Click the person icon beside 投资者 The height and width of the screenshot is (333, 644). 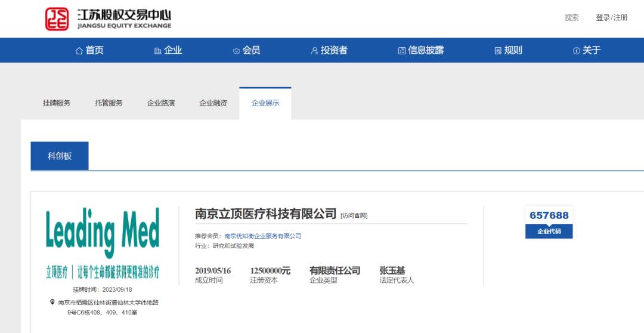click(315, 51)
